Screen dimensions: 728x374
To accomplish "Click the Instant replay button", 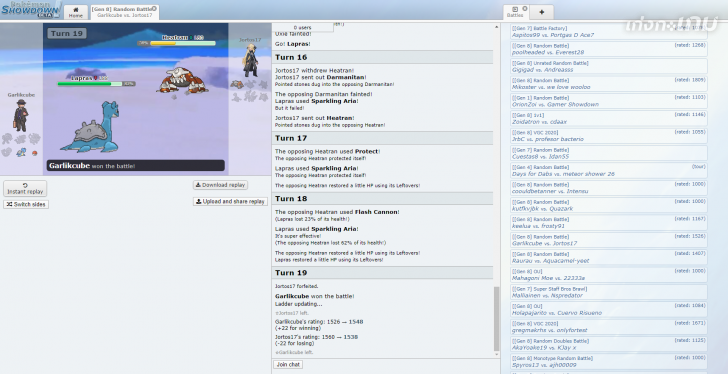I will click(25, 188).
